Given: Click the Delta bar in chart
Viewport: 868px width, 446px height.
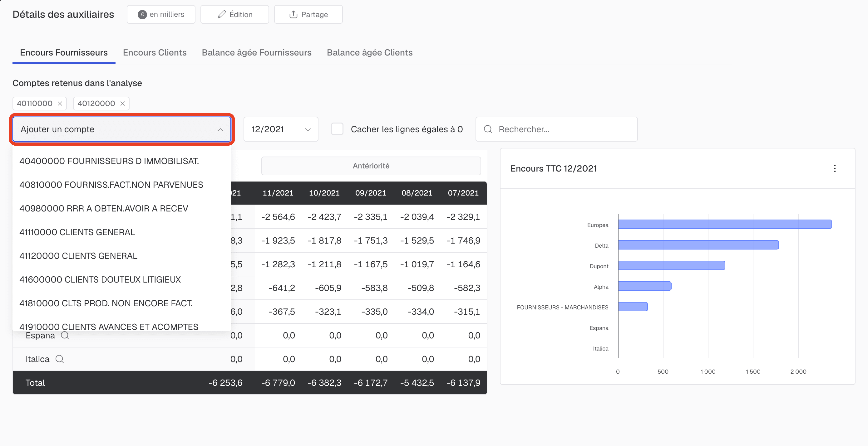Looking at the screenshot, I should tap(698, 245).
